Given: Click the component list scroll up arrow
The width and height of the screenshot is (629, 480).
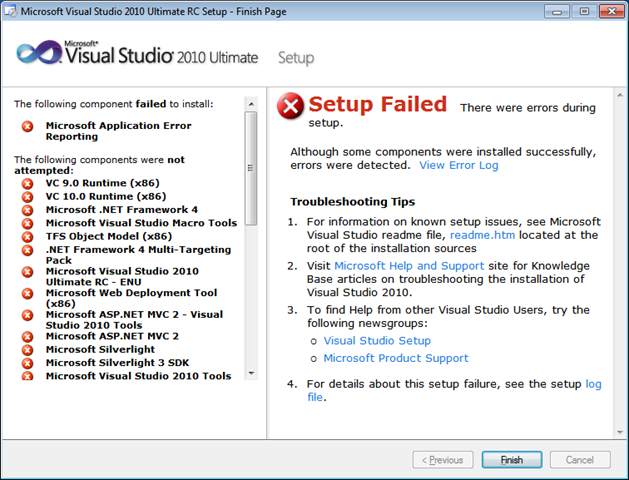Looking at the screenshot, I should coord(252,104).
